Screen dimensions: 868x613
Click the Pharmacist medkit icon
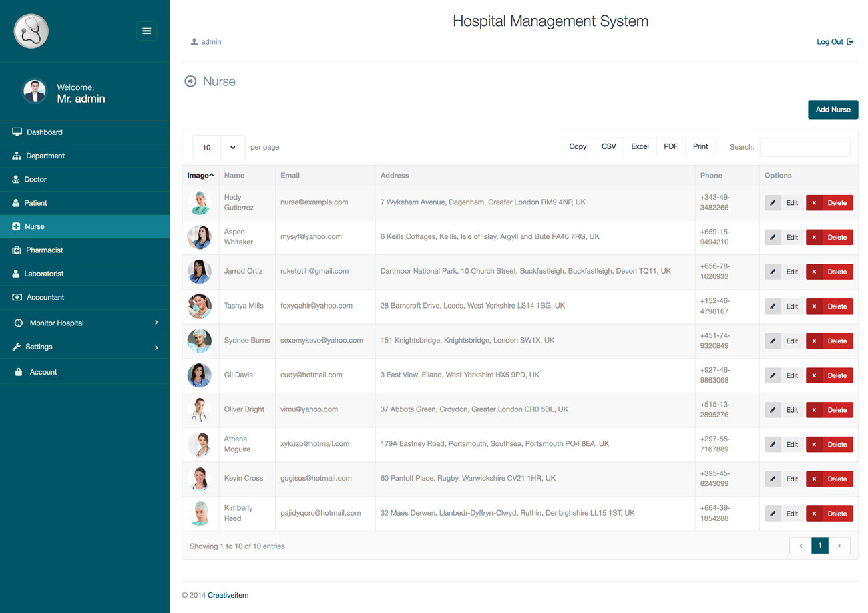(17, 250)
